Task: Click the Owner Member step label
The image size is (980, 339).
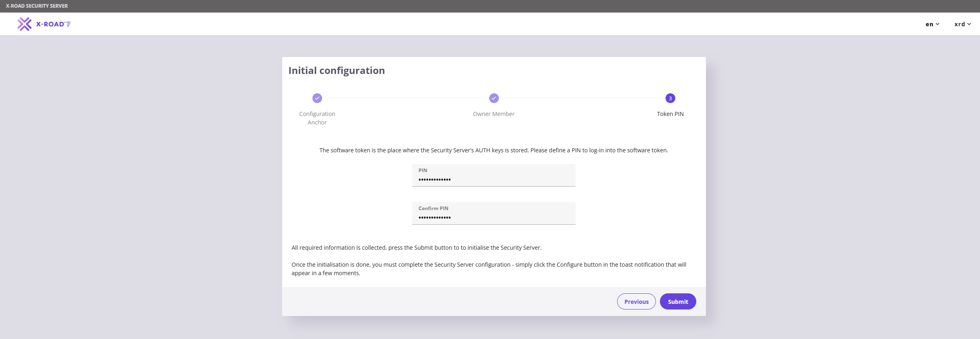Action: tap(494, 114)
